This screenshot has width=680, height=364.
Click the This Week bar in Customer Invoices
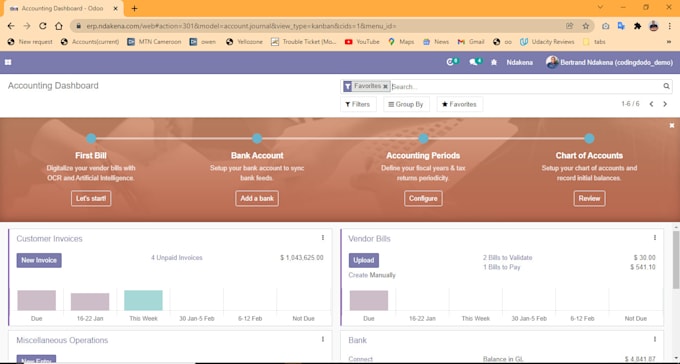pos(143,300)
